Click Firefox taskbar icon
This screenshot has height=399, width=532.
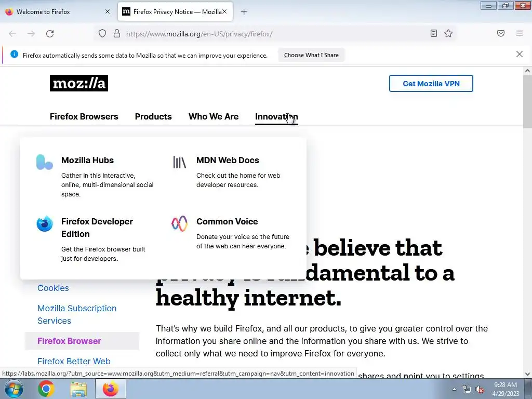(x=111, y=389)
